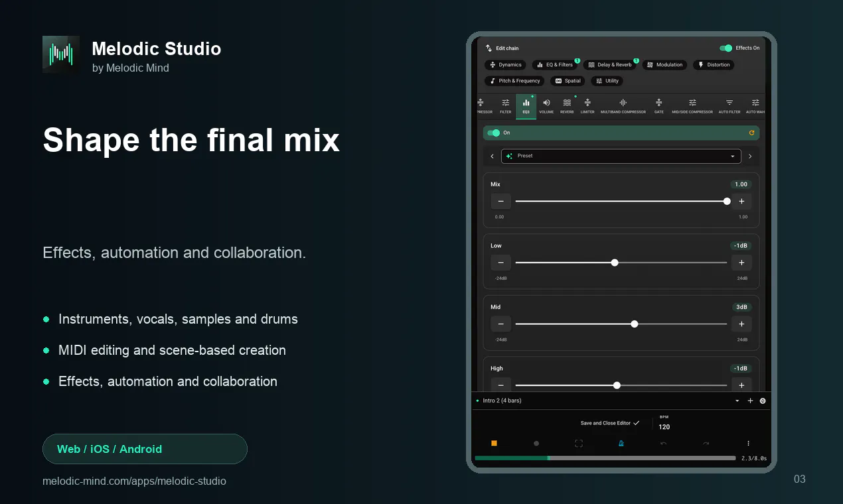Click the Web / iOS / Android pill
843x504 pixels.
click(145, 449)
